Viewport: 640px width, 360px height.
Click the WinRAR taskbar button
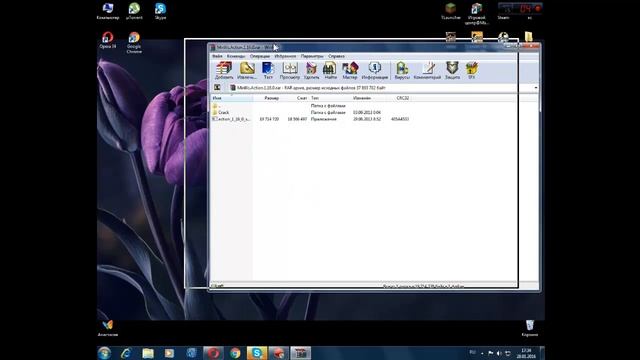pyautogui.click(x=300, y=353)
